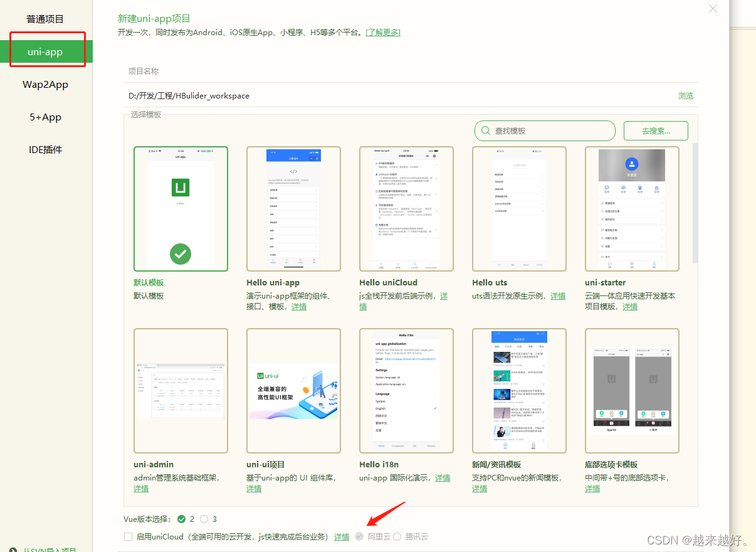Select the uni-app project type tab
756x552 pixels.
click(45, 51)
